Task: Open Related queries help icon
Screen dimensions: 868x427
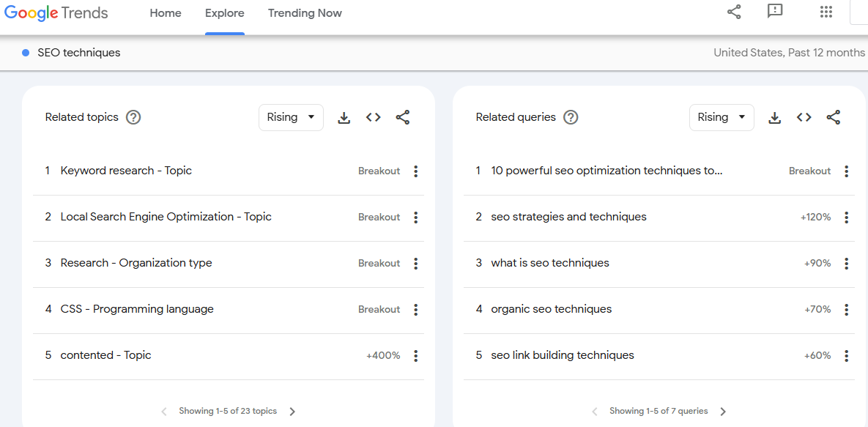Action: coord(571,117)
